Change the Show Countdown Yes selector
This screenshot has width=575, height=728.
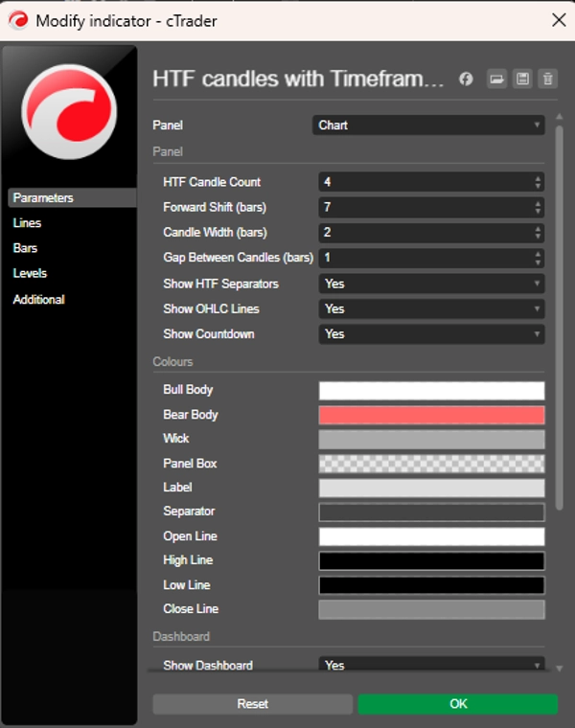click(431, 334)
